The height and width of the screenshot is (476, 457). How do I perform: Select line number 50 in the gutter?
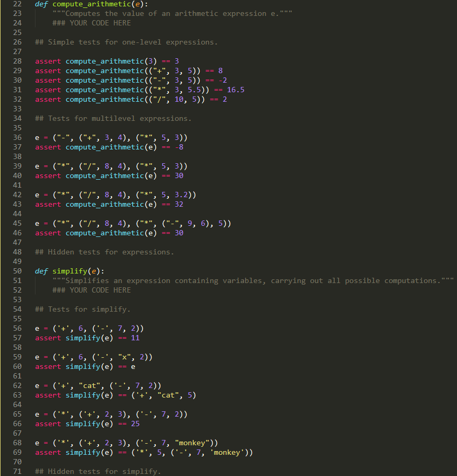tap(16, 271)
